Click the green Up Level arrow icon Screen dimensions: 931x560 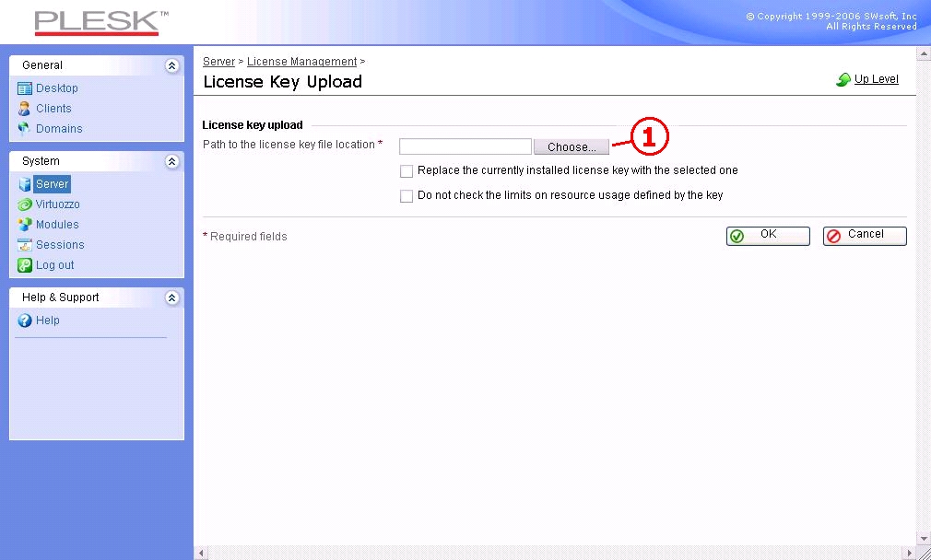click(843, 80)
